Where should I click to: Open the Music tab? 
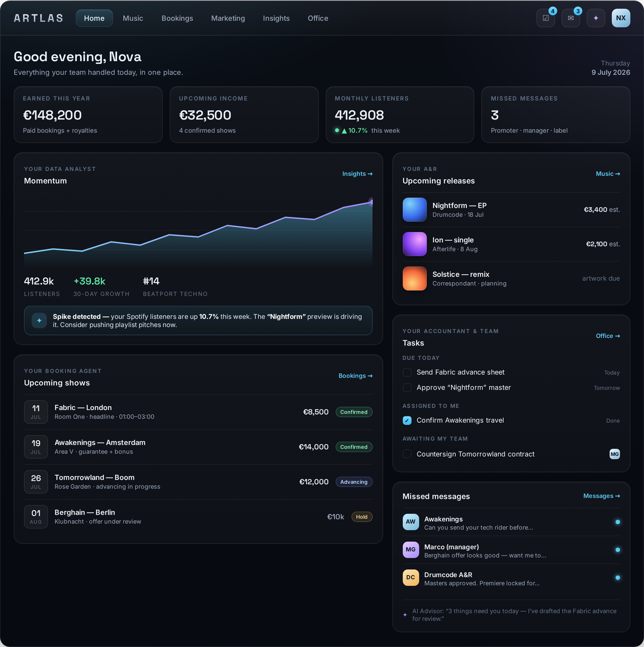pos(133,18)
